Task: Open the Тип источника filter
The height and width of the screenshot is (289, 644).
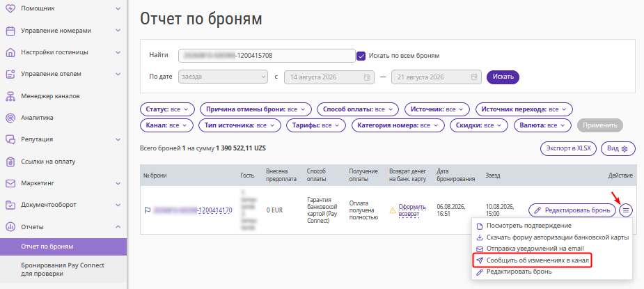Action: point(239,125)
